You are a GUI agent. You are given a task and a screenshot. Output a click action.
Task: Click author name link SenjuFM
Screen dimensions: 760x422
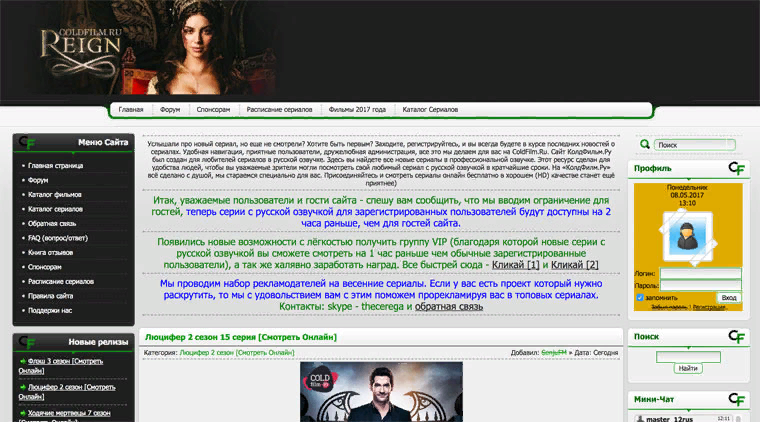(554, 353)
